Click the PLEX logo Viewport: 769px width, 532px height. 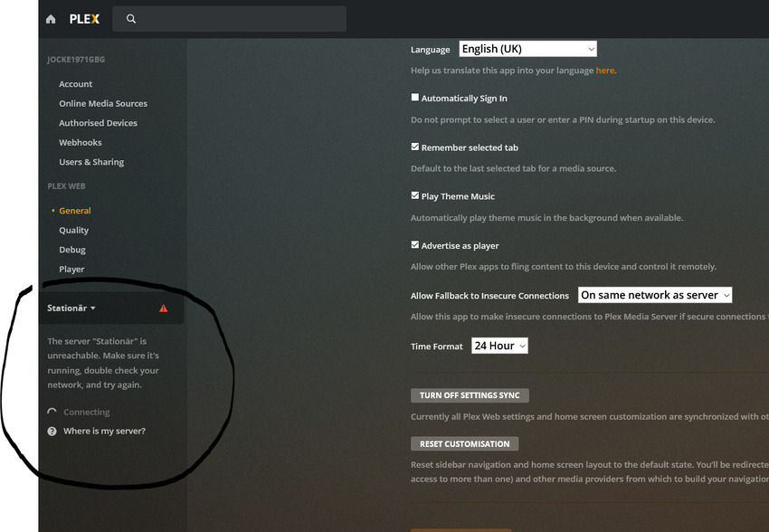pos(84,19)
